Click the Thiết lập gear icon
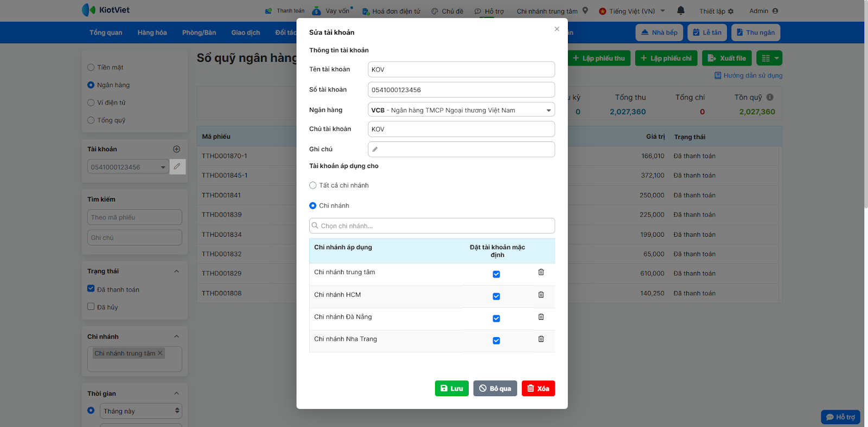The image size is (868, 427). pyautogui.click(x=731, y=11)
